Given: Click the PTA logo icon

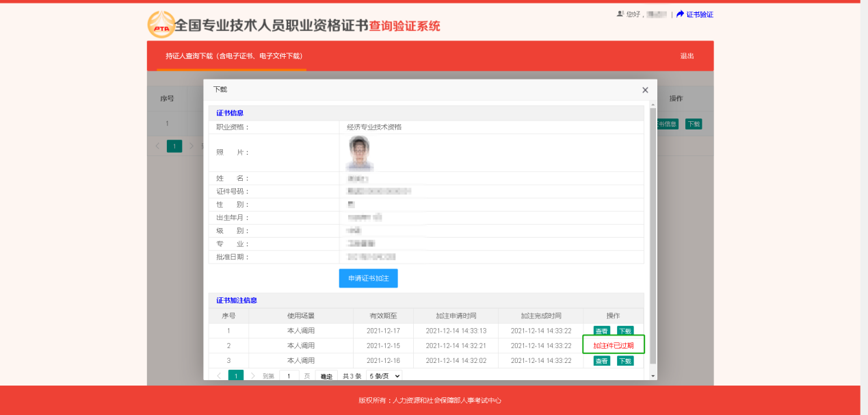Looking at the screenshot, I should pos(160,23).
